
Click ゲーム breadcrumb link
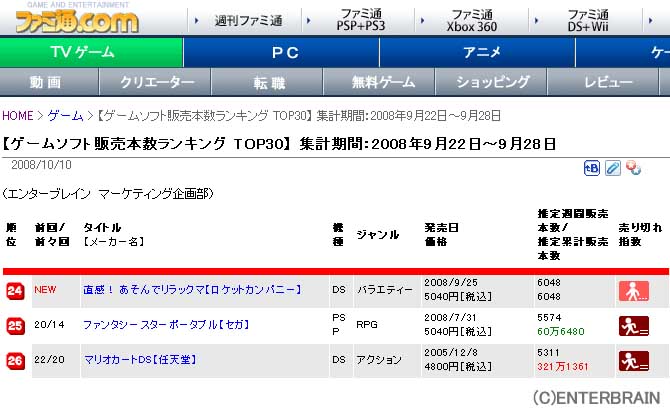65,116
